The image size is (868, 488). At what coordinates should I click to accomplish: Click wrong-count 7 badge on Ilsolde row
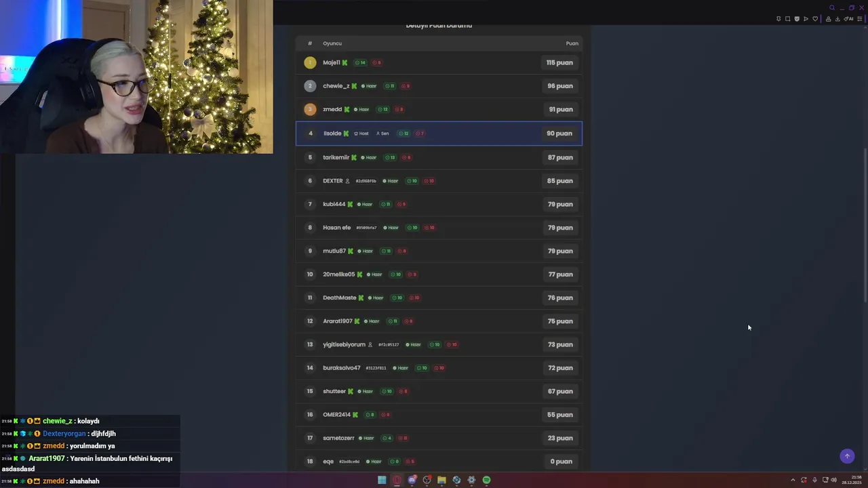420,134
